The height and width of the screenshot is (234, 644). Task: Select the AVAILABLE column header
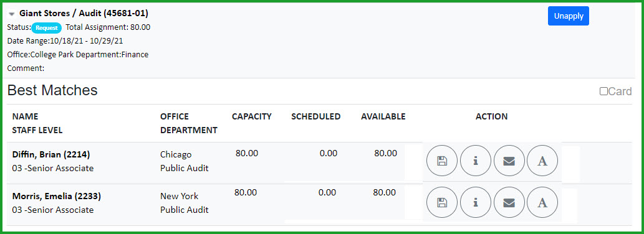[383, 116]
